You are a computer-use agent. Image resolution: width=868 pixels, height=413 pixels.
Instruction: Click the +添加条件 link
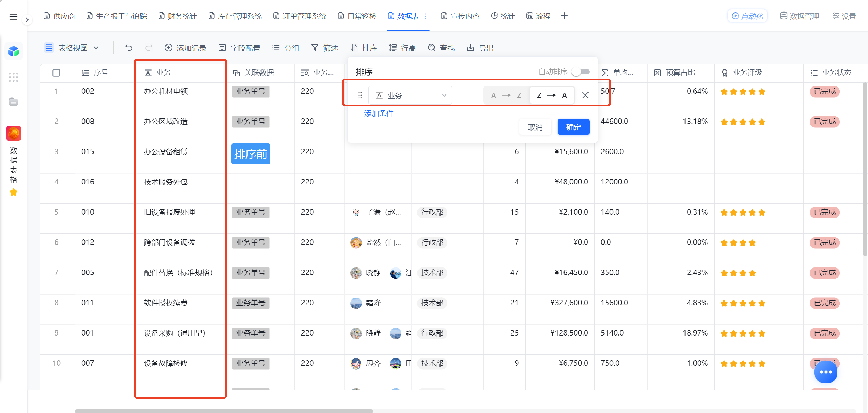point(375,113)
